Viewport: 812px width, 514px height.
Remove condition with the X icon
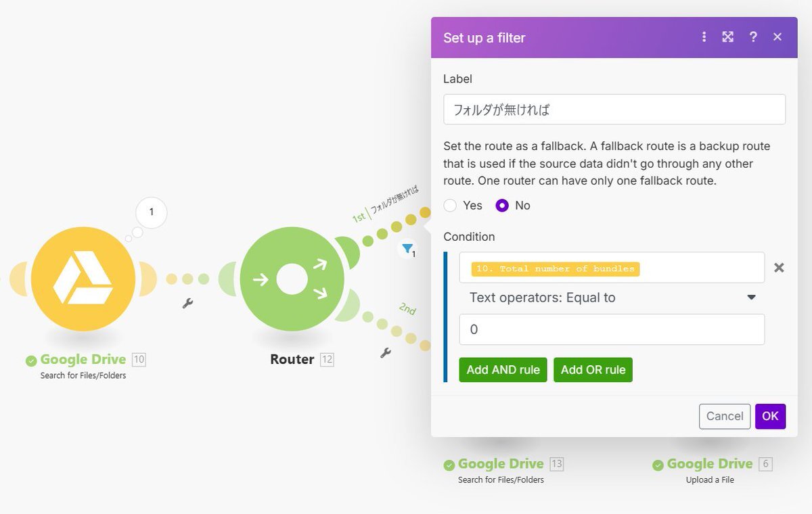(779, 268)
